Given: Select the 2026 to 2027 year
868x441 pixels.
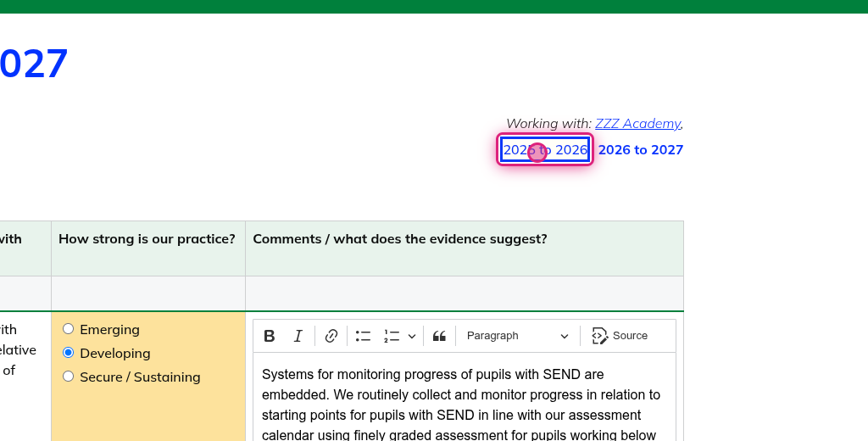Looking at the screenshot, I should (641, 149).
